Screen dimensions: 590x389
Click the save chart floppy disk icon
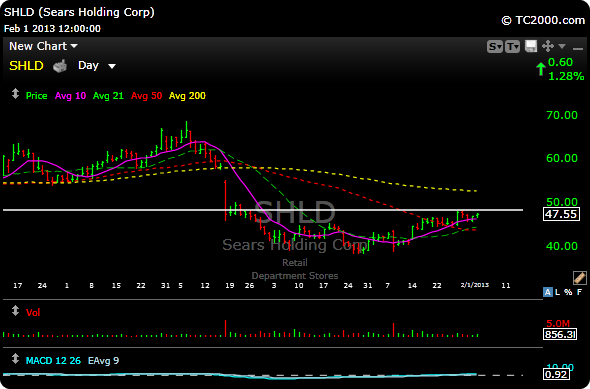531,46
